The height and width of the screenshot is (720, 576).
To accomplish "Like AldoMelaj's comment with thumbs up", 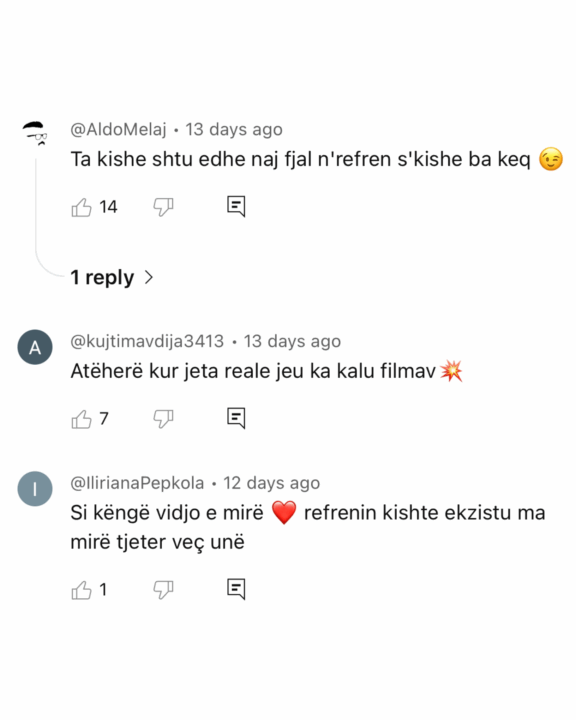I will click(81, 207).
